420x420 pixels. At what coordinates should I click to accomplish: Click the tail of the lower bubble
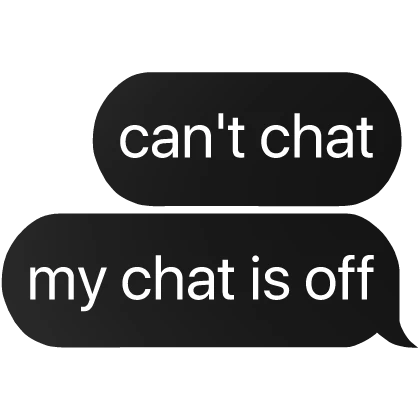tap(402, 336)
